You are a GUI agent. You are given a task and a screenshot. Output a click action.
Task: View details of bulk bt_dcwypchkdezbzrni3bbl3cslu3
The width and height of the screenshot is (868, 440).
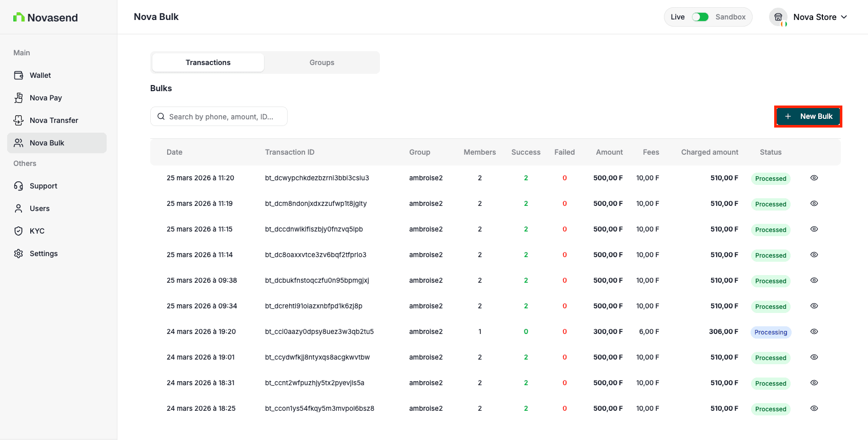(814, 178)
